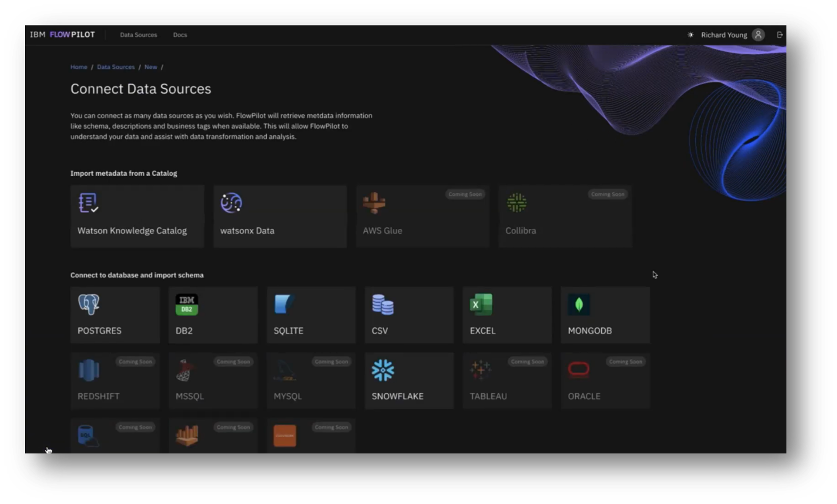
Task: Click the MSSQL label
Action: pos(190,396)
